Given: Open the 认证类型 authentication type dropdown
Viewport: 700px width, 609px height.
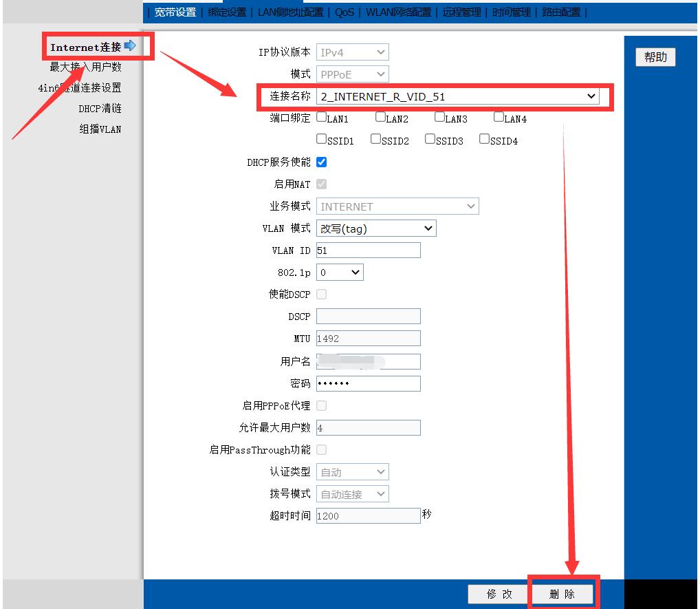Looking at the screenshot, I should tap(380, 471).
